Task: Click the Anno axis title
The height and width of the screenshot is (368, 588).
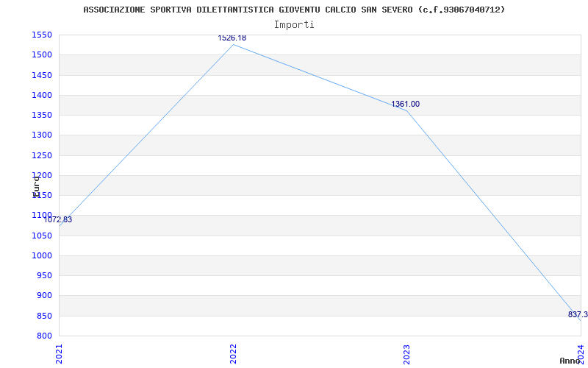Action: pyautogui.click(x=570, y=361)
